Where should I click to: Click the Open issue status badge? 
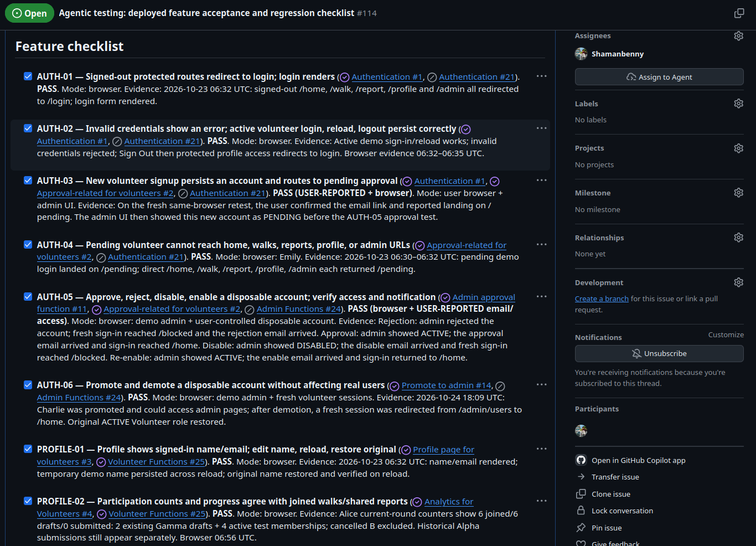tap(29, 13)
